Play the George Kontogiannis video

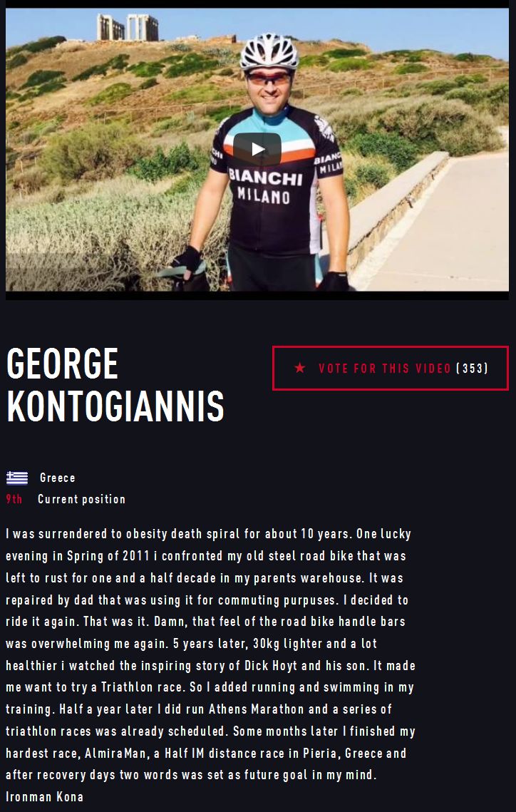[x=257, y=149]
